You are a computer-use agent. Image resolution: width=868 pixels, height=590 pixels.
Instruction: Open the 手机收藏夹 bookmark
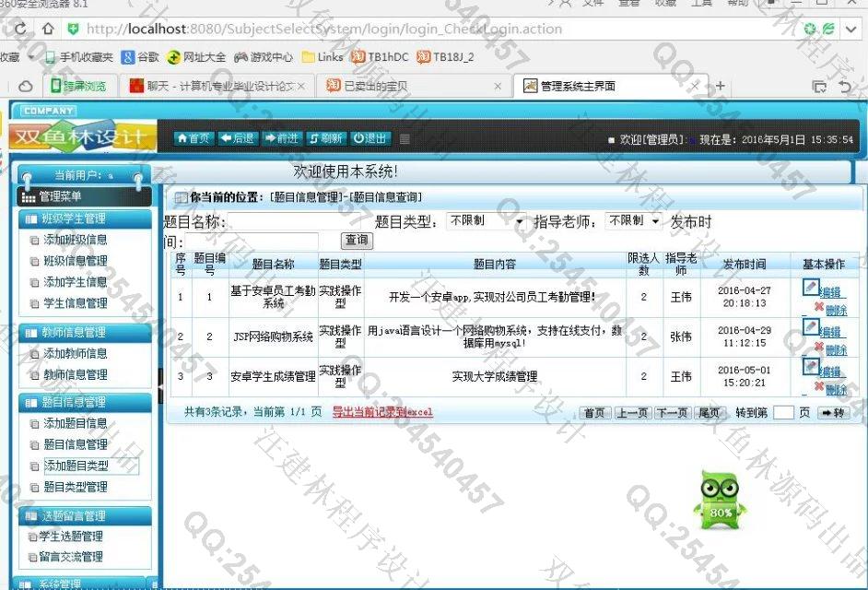point(78,57)
